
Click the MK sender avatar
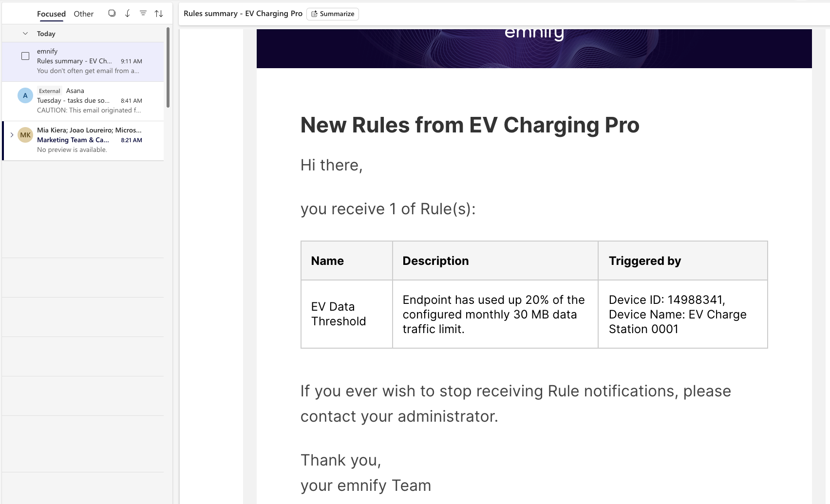25,135
